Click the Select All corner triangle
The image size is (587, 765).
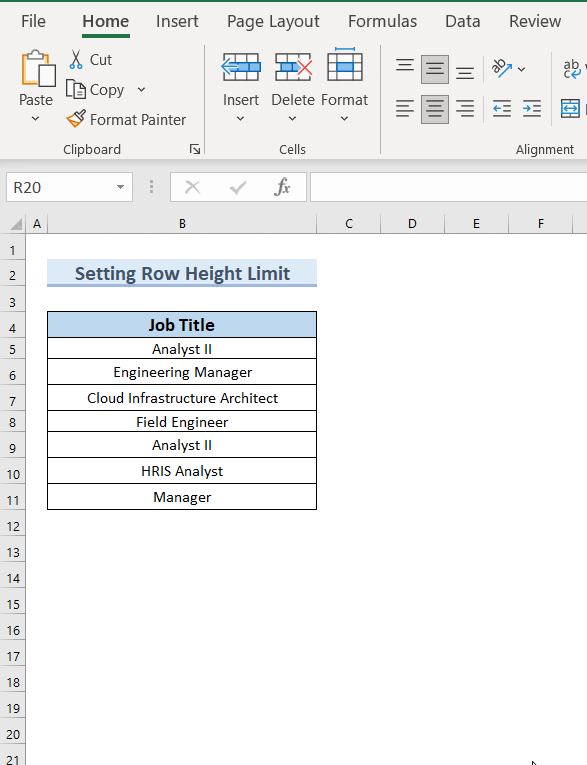16,224
